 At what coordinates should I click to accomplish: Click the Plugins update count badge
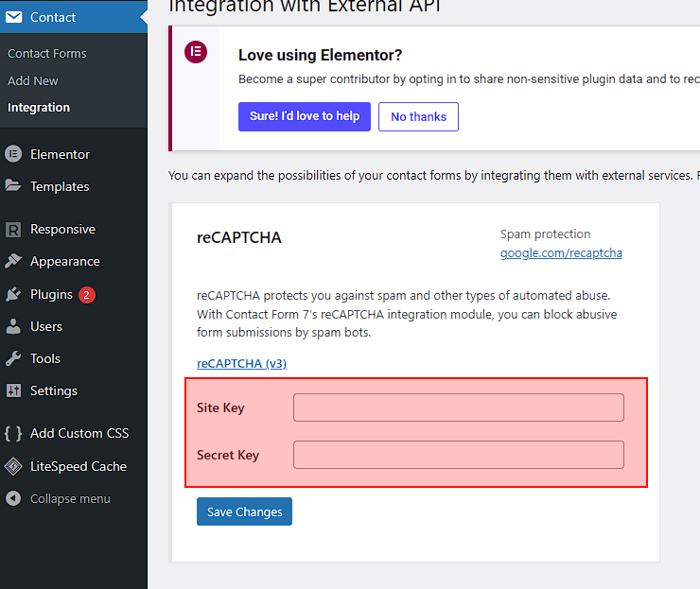pyautogui.click(x=87, y=295)
